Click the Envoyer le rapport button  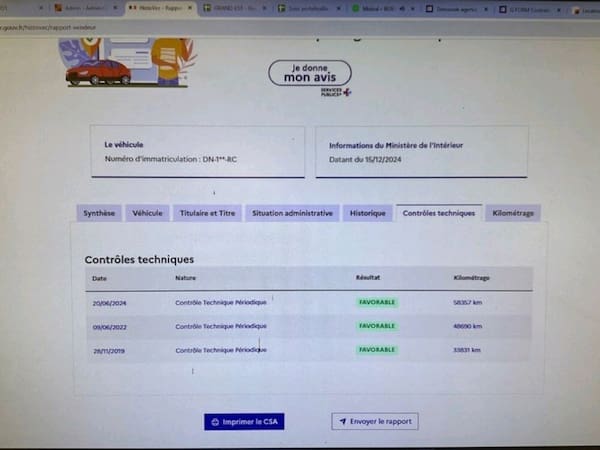(375, 422)
